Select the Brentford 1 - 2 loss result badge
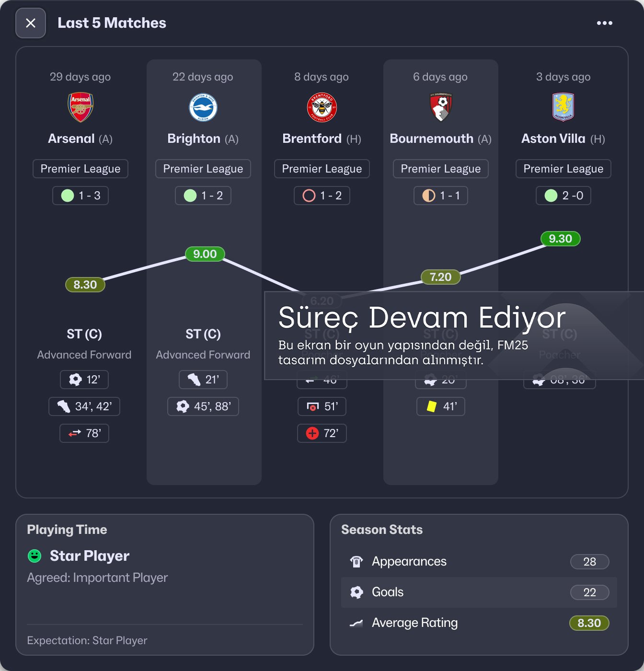This screenshot has height=671, width=644. pos(322,196)
